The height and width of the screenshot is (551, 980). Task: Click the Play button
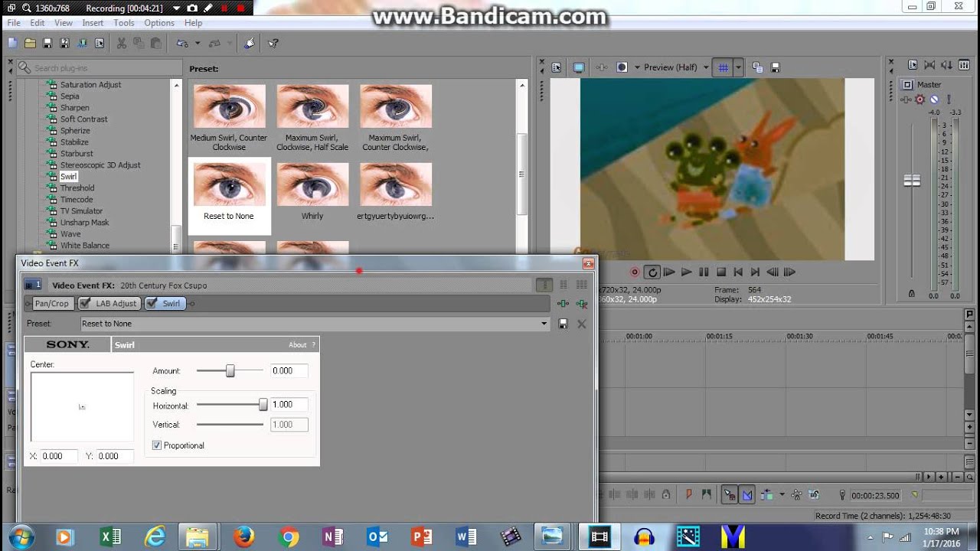click(x=686, y=272)
